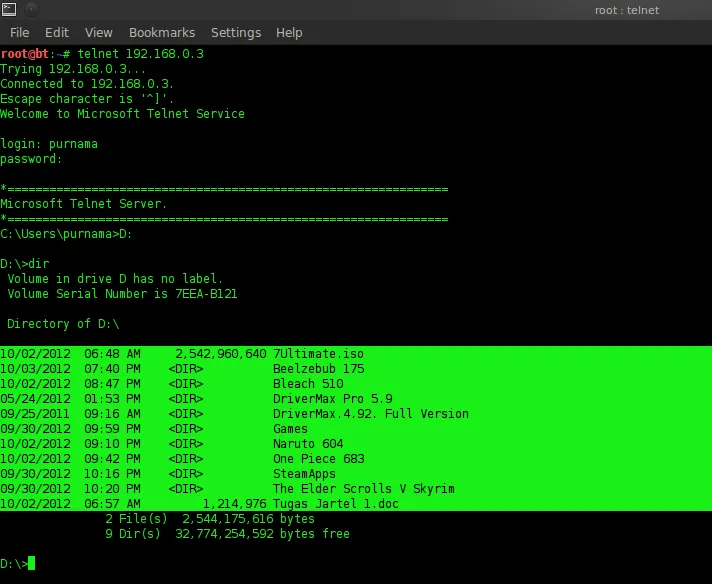This screenshot has height=584, width=712.
Task: Click 'Welcome to Microsoft Telnet Service' line
Action: coord(122,114)
